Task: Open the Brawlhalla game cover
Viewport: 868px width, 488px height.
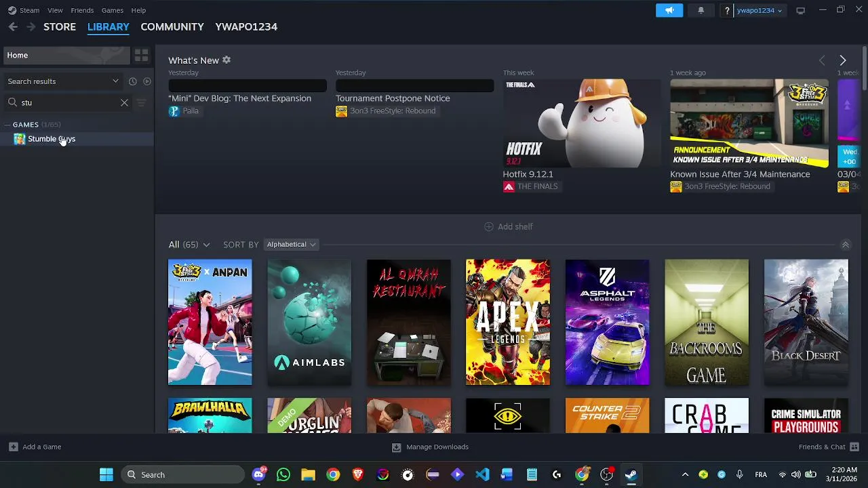Action: pyautogui.click(x=210, y=415)
